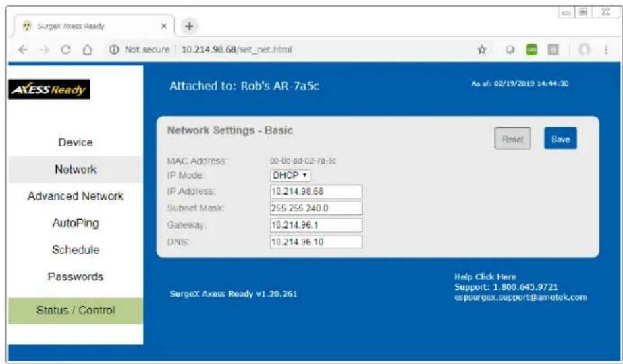
Task: Select Network in the sidebar
Action: click(x=76, y=169)
